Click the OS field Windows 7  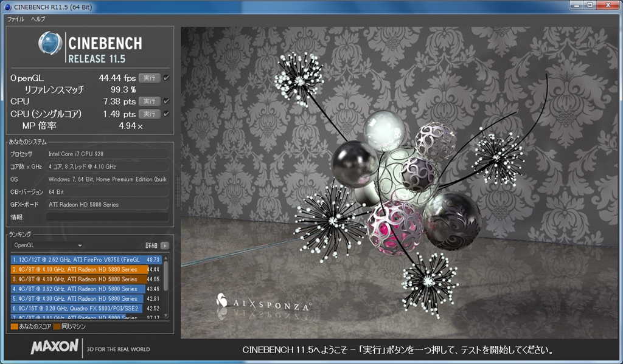(107, 179)
